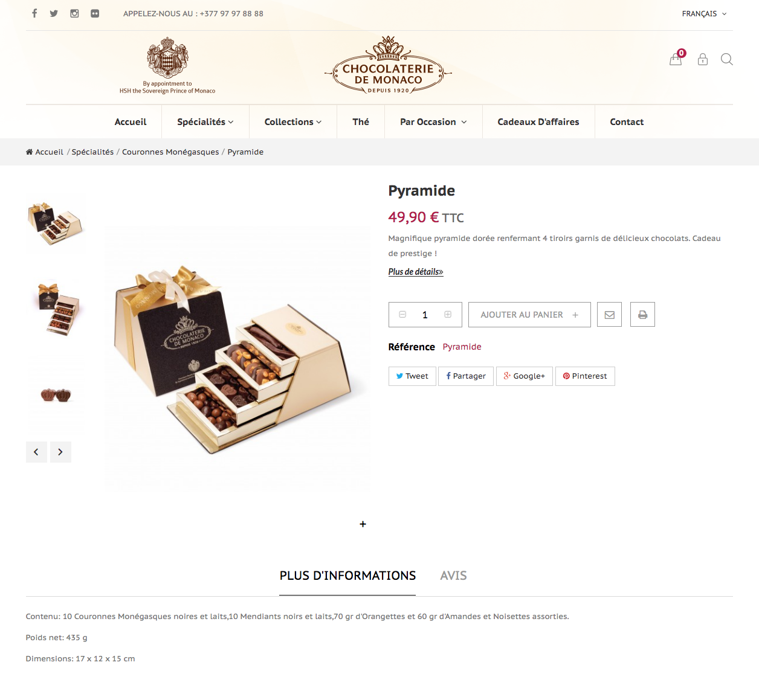The height and width of the screenshot is (700, 759).
Task: Open the search magnifier icon
Action: 727,59
